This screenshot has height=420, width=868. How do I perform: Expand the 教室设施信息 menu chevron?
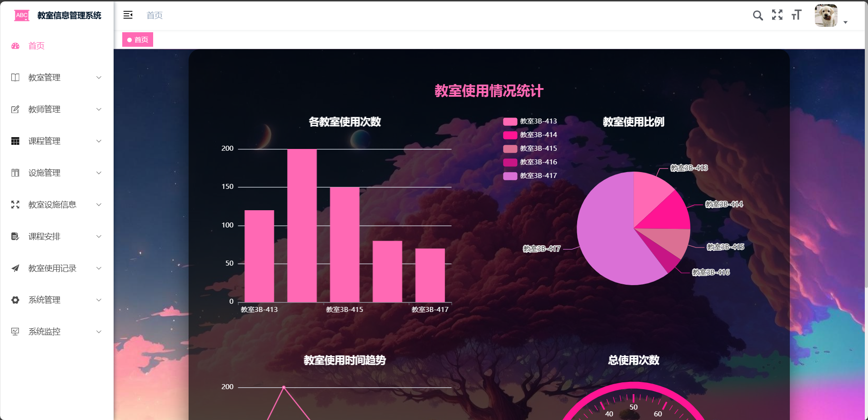(x=99, y=205)
